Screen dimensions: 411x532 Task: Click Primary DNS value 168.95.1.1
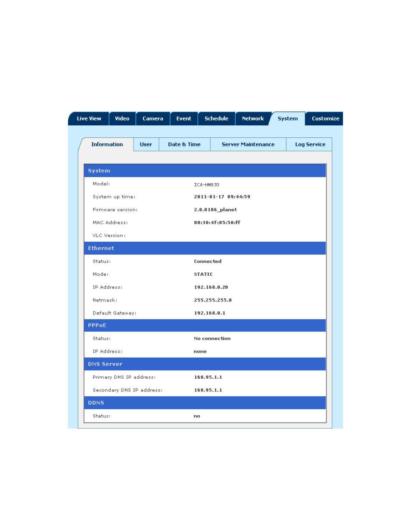click(208, 377)
